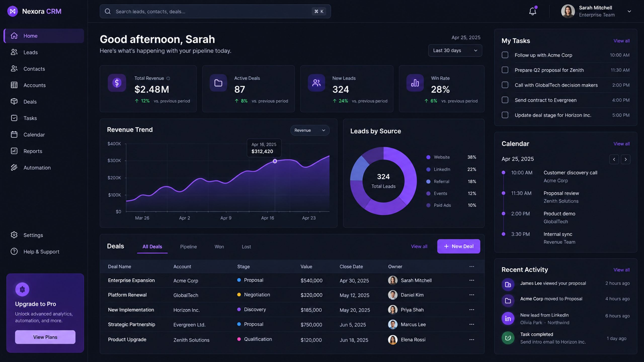Open Settings gear in sidebar
This screenshot has width=644, height=362.
click(x=14, y=235)
